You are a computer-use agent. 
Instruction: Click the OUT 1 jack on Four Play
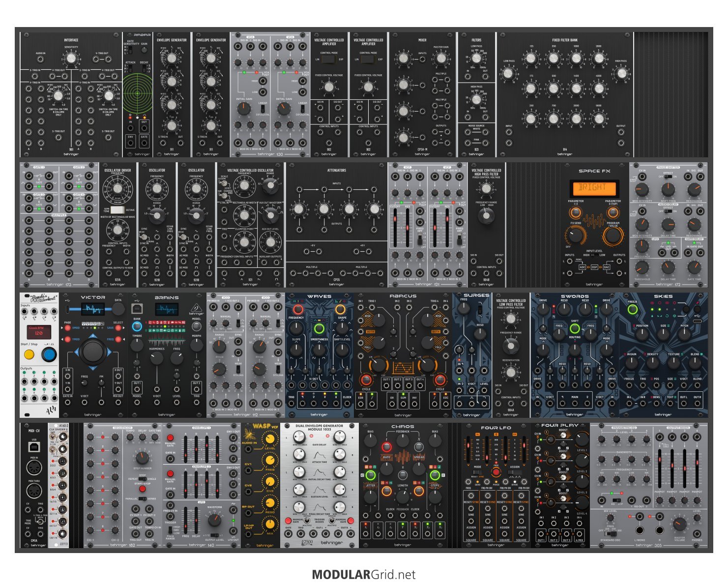click(x=541, y=533)
